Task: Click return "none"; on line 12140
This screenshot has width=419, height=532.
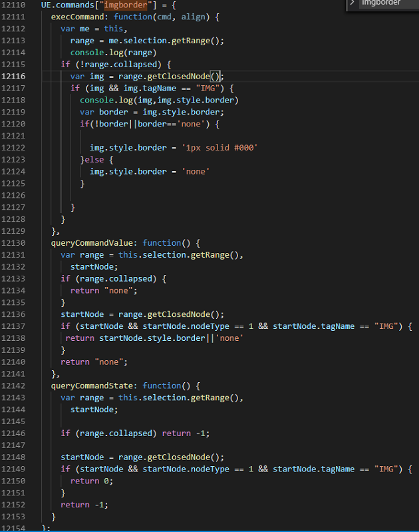Action: [94, 362]
